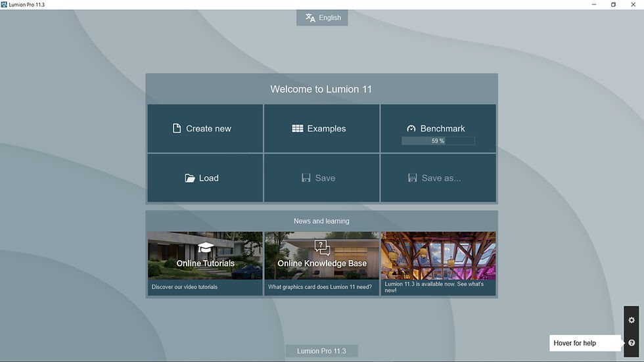
Task: Click 'Lumion 11.3 is available now' caption
Action: point(434,287)
